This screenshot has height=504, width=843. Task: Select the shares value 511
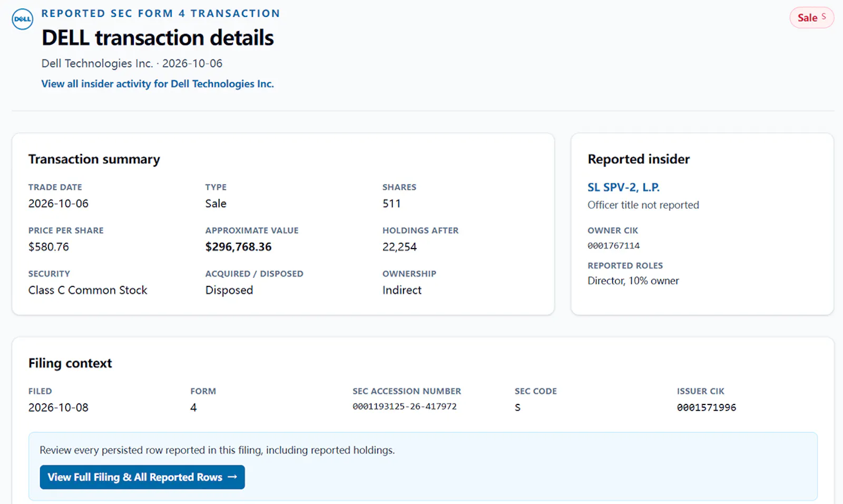tap(391, 204)
